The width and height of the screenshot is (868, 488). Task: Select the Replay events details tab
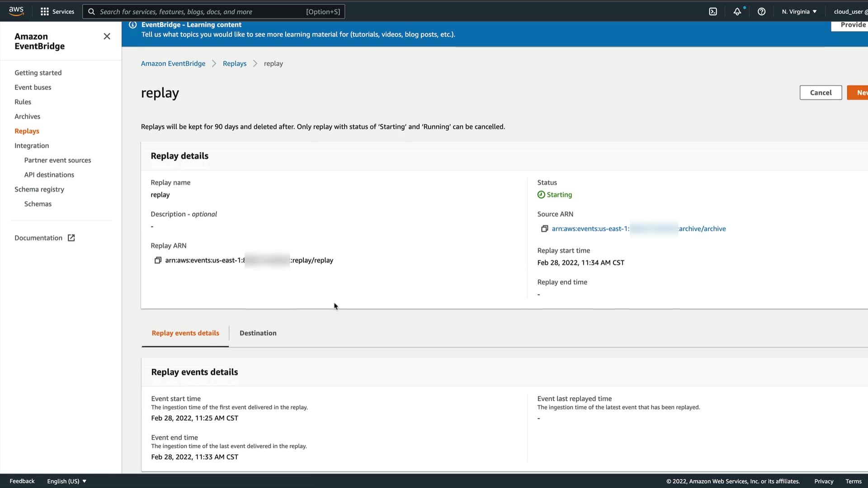point(185,333)
